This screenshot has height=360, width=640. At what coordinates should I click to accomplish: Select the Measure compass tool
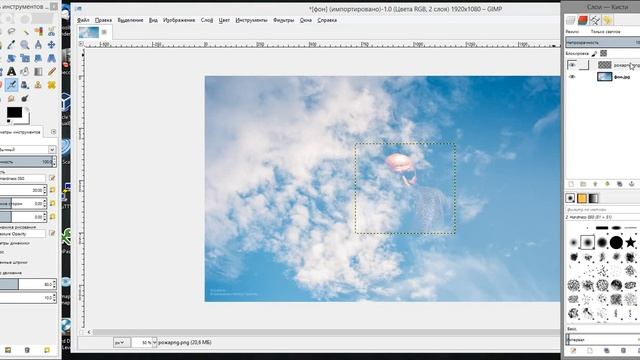tap(38, 44)
